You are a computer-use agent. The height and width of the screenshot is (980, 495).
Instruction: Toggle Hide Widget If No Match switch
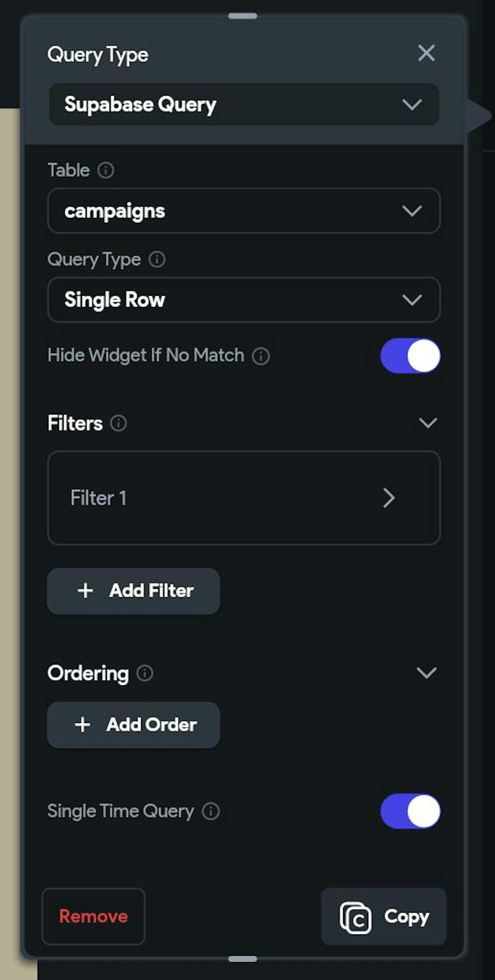410,356
